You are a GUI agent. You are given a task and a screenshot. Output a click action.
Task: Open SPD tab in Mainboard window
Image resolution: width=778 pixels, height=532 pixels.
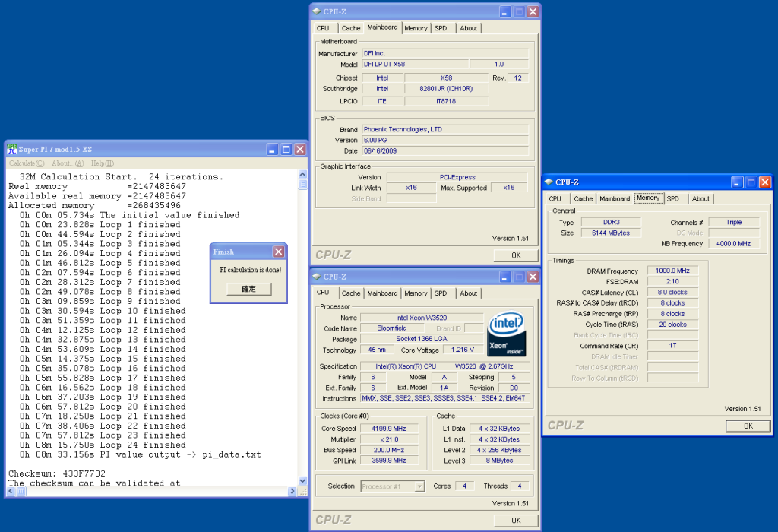coord(441,28)
